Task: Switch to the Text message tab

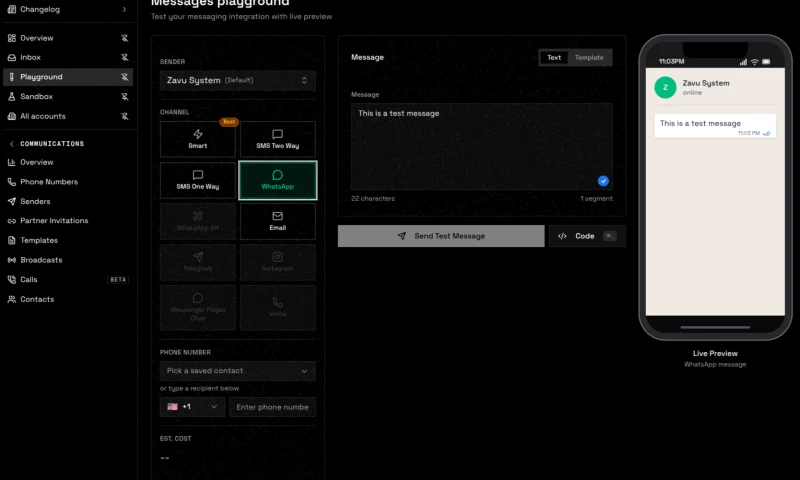Action: click(x=554, y=58)
